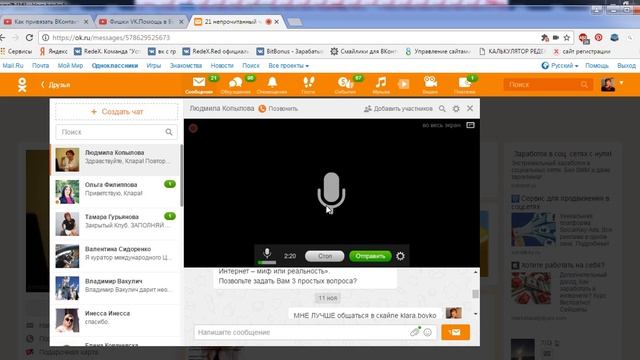Image resolution: width=640 pixels, height=360 pixels.
Task: Click the fullscreen icon in recorder
Action: click(470, 125)
